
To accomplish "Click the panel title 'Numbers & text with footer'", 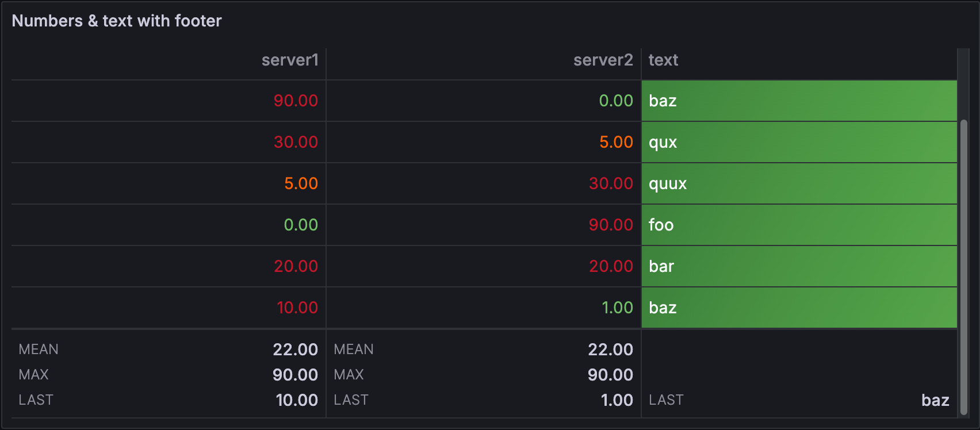I will click(x=117, y=21).
